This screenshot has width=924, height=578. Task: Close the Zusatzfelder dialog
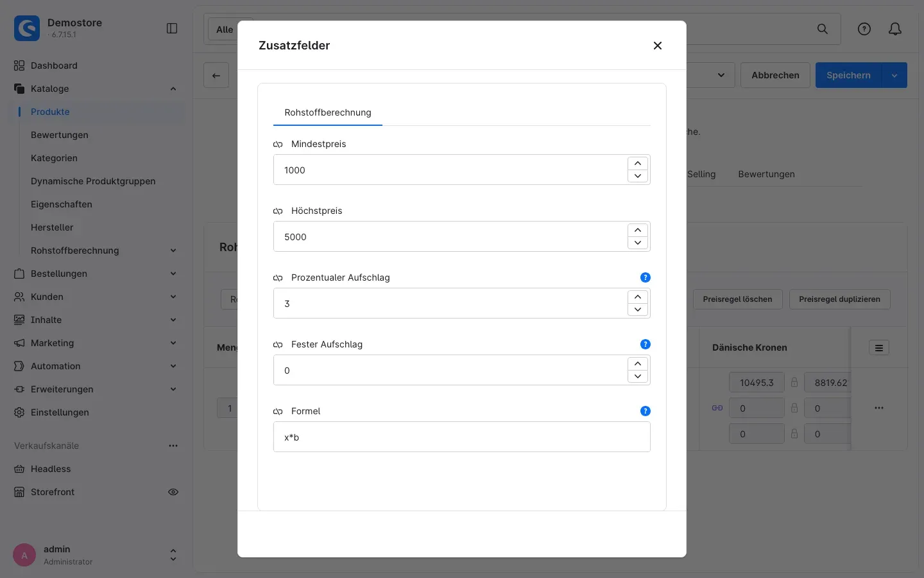pyautogui.click(x=657, y=46)
